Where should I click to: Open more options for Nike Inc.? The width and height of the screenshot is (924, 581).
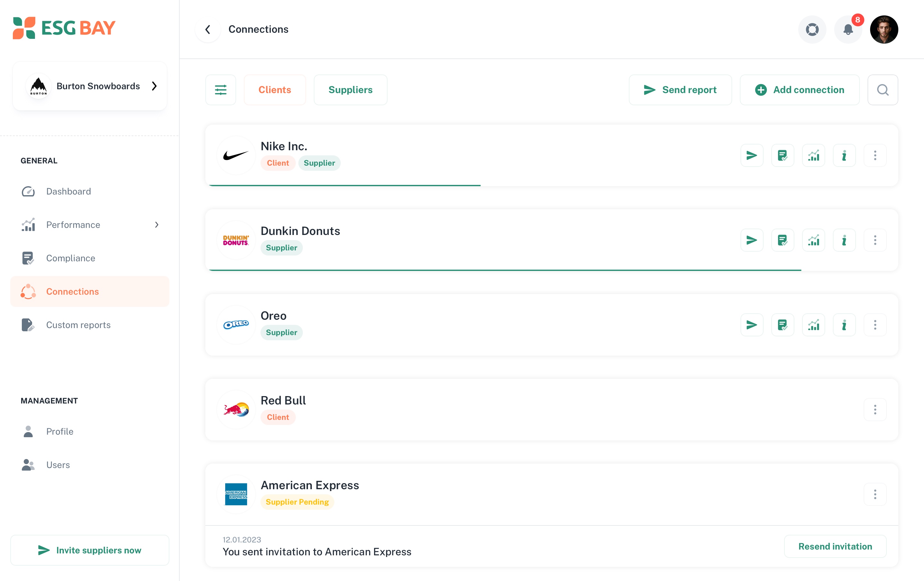click(875, 156)
